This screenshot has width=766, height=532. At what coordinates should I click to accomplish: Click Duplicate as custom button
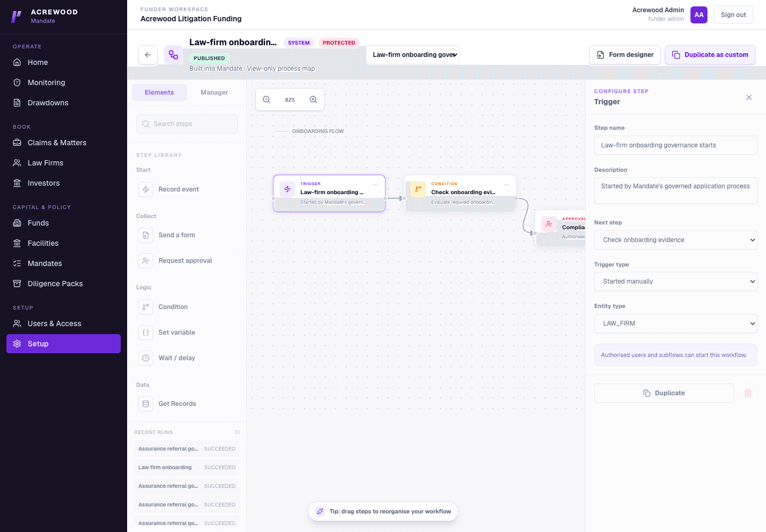(710, 55)
